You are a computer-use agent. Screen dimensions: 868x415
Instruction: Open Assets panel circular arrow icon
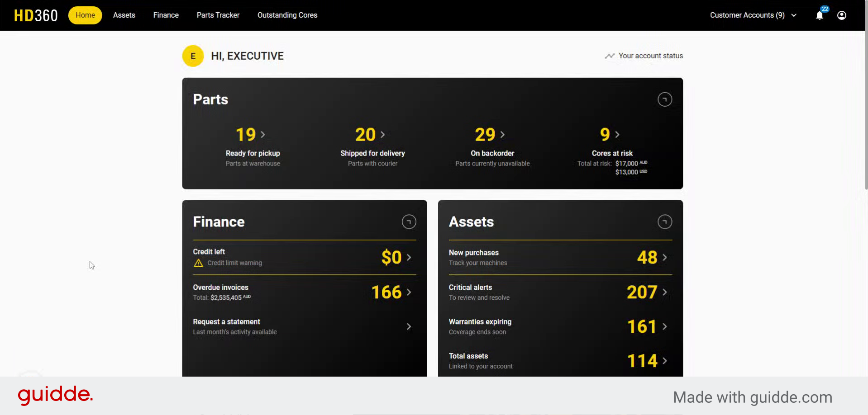(664, 222)
